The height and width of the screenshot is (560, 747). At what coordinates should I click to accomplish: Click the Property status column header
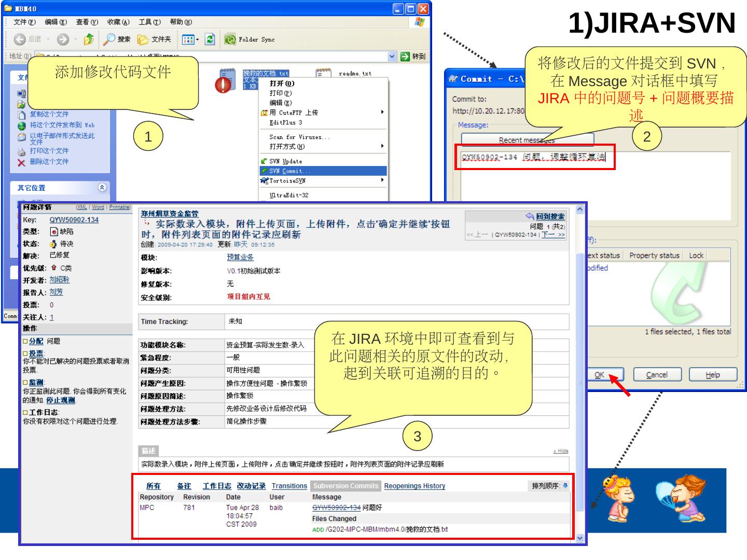[x=654, y=255]
